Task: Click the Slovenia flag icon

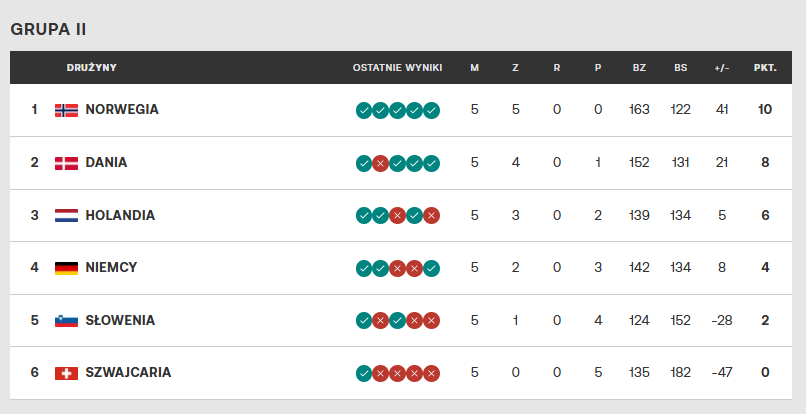Action: pos(66,321)
